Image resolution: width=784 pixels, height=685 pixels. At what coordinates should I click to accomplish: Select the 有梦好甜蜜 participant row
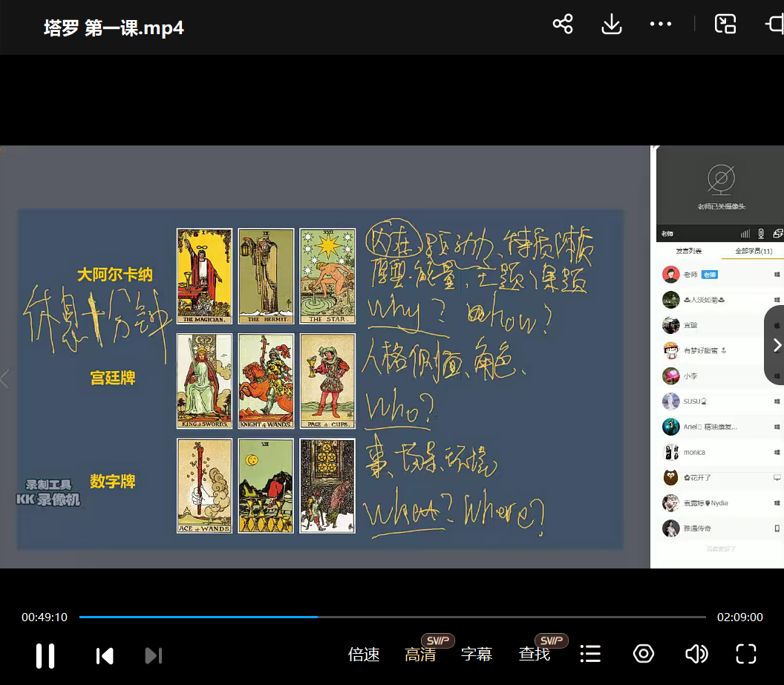coord(720,351)
